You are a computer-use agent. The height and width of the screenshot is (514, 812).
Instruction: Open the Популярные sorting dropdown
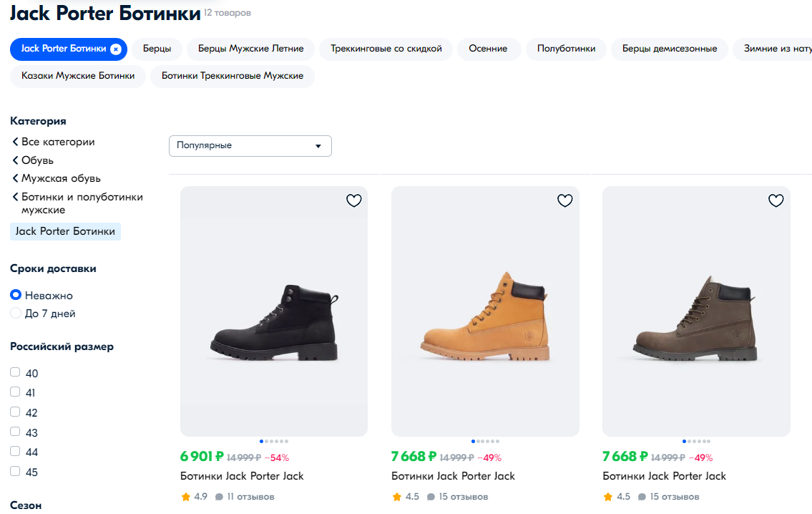pos(250,145)
